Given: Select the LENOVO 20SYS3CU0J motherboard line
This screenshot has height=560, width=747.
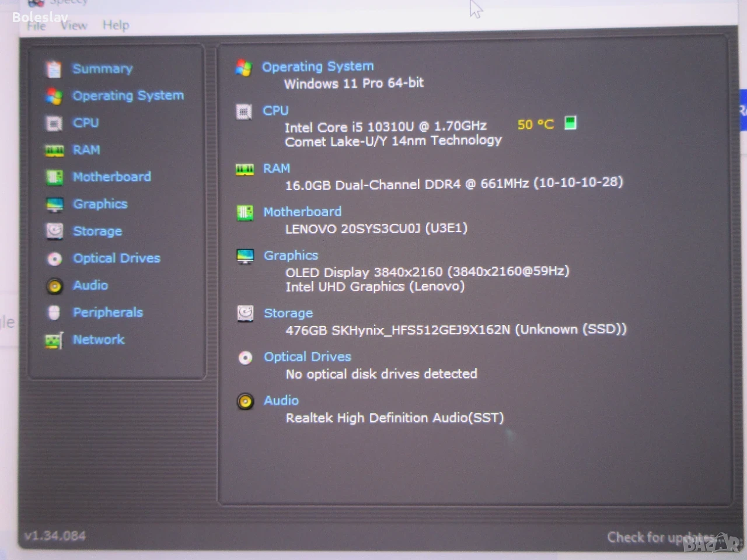Looking at the screenshot, I should point(376,228).
